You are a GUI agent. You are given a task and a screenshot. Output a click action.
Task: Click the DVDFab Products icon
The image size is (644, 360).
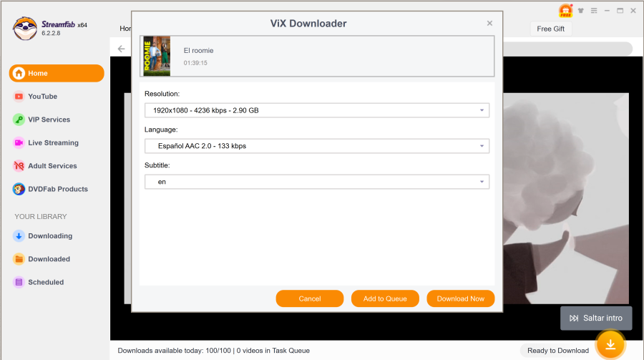point(19,189)
